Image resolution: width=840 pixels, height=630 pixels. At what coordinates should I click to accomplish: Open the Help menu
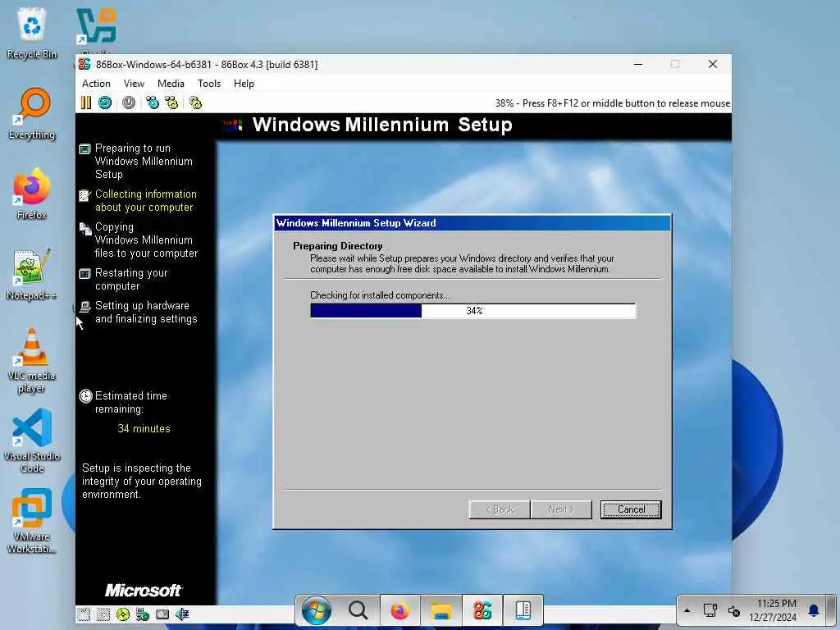point(244,84)
